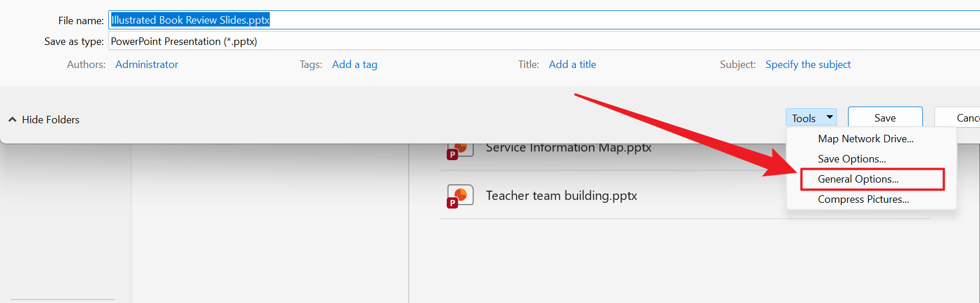
Task: Click the Save button
Action: point(885,118)
